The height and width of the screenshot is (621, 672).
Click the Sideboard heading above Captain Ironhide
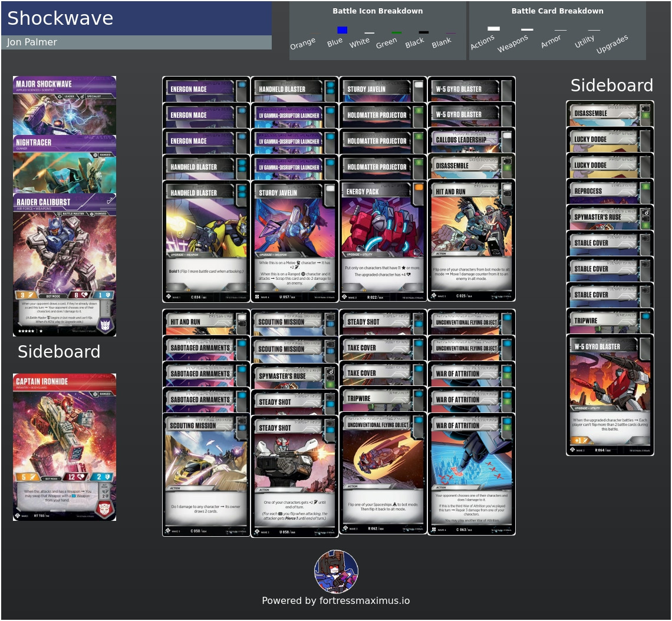[x=59, y=352]
